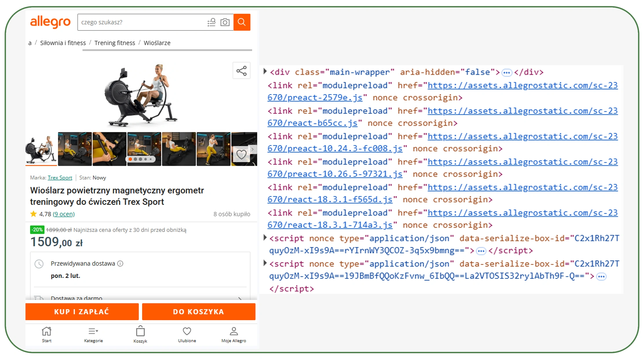Open the Ulubione favorites tab
The image size is (644, 359).
[x=187, y=334]
